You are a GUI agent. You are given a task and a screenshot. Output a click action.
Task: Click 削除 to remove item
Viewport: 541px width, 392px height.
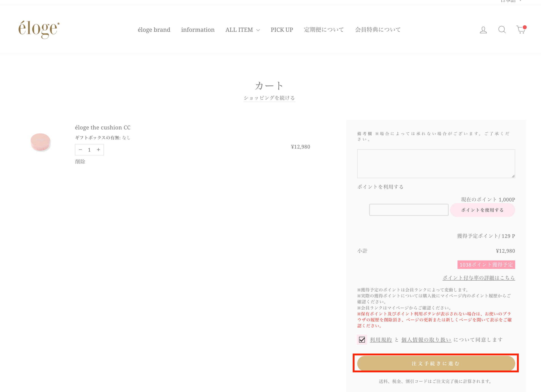(80, 162)
